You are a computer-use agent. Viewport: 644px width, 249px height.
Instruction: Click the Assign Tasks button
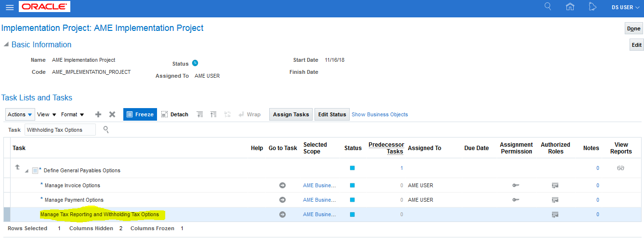tap(291, 114)
